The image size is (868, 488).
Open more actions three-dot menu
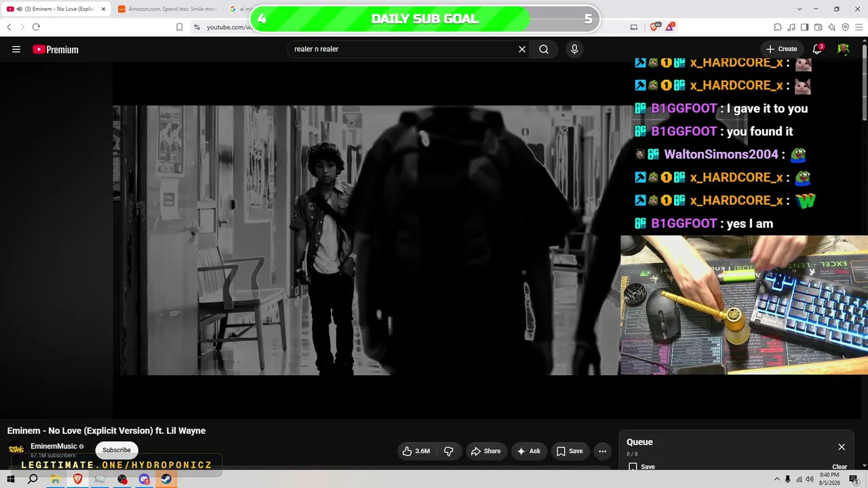click(x=602, y=451)
